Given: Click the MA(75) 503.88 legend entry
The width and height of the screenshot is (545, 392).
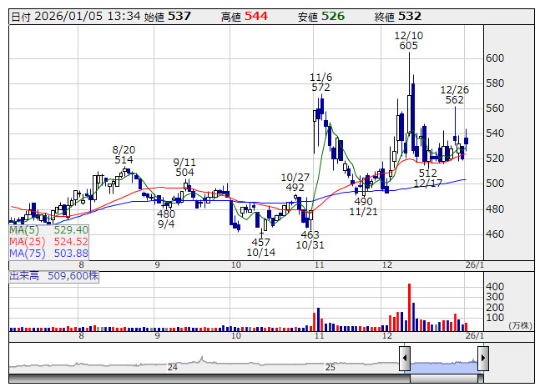Looking at the screenshot, I should [x=48, y=254].
